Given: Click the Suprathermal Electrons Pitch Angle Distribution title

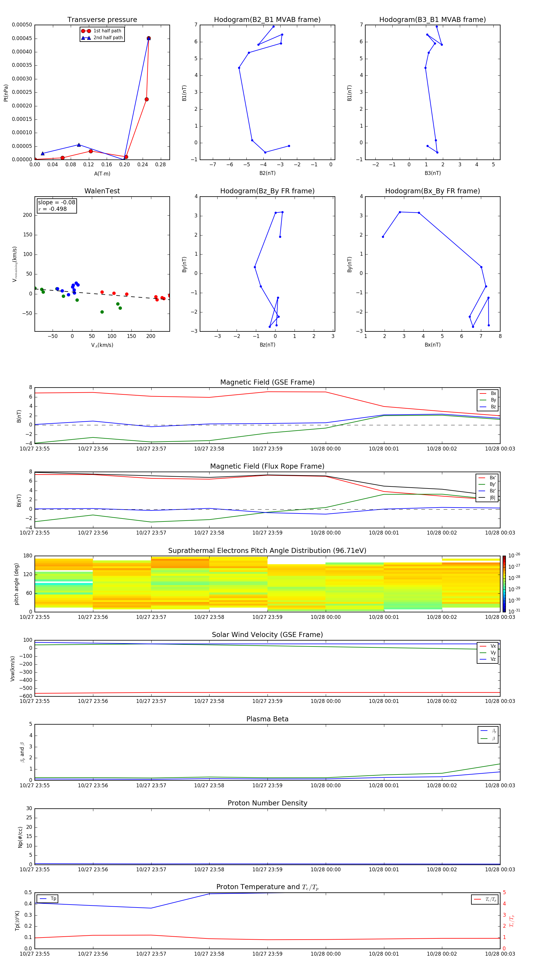Looking at the screenshot, I should pos(267,551).
